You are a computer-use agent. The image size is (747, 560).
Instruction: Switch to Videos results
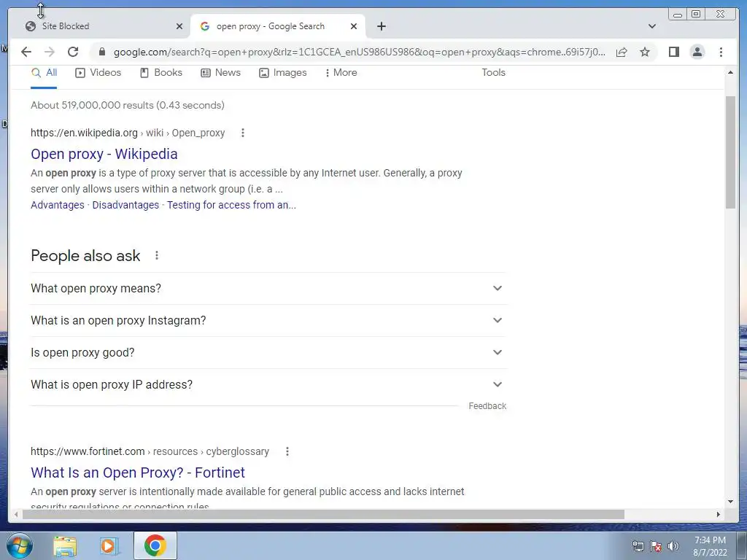tap(98, 73)
